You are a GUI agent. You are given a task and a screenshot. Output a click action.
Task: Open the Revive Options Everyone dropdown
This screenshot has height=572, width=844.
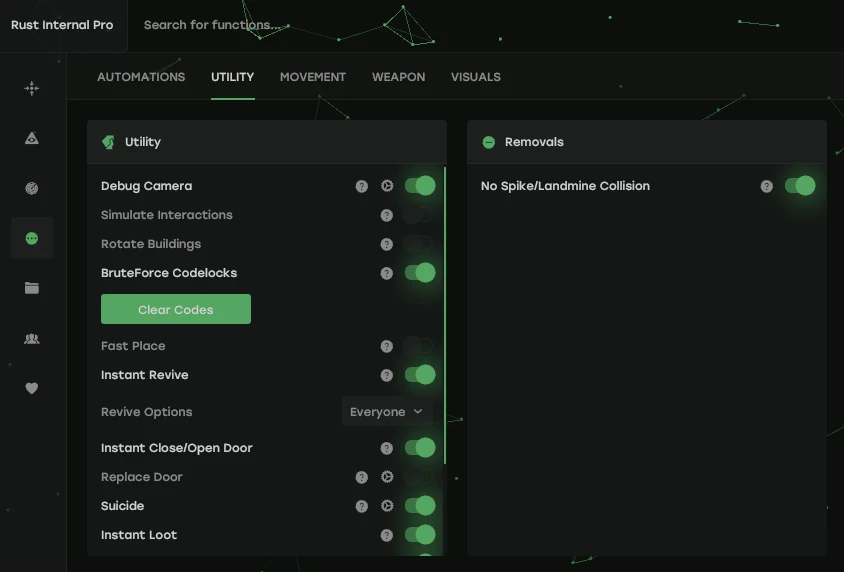click(x=387, y=412)
